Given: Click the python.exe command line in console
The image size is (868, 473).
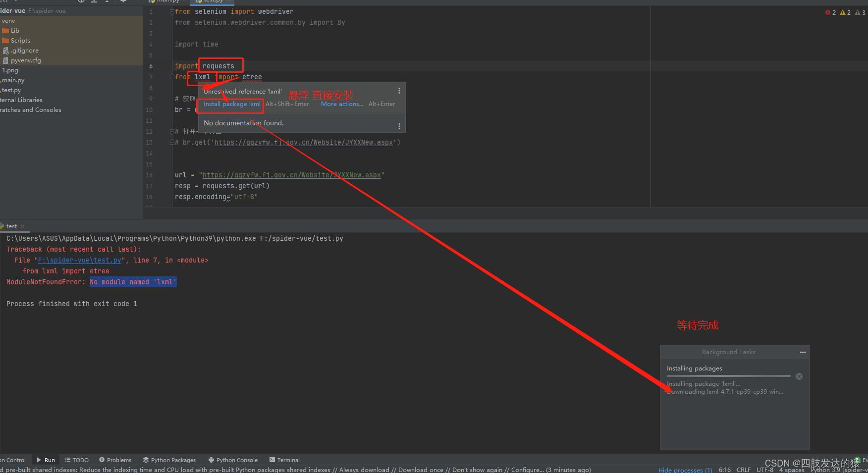Looking at the screenshot, I should click(x=175, y=238).
